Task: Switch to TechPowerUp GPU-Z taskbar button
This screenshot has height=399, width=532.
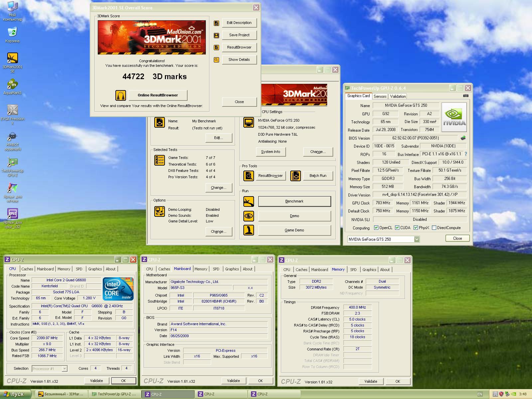Action: [x=115, y=394]
